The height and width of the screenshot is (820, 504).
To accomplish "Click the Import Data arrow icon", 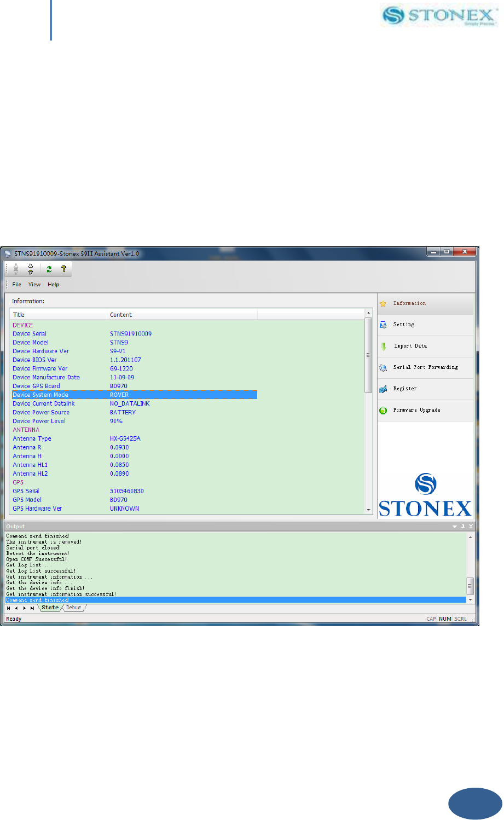I will coord(384,347).
